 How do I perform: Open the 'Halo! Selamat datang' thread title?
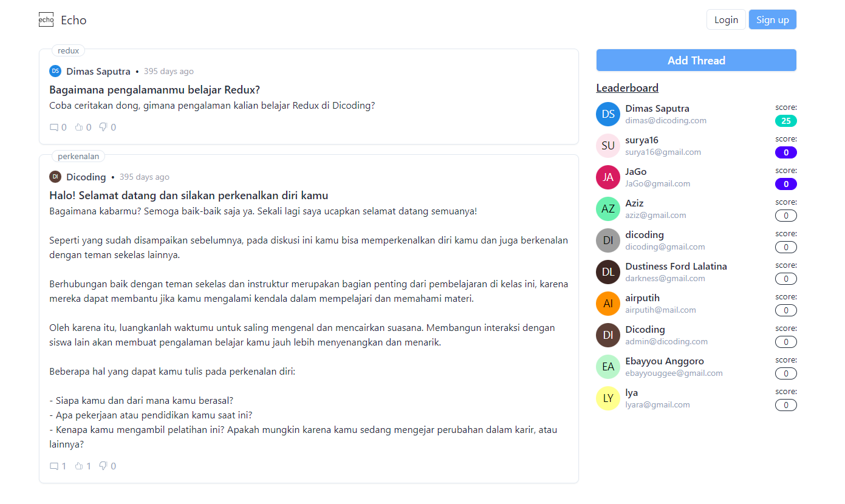click(x=188, y=196)
